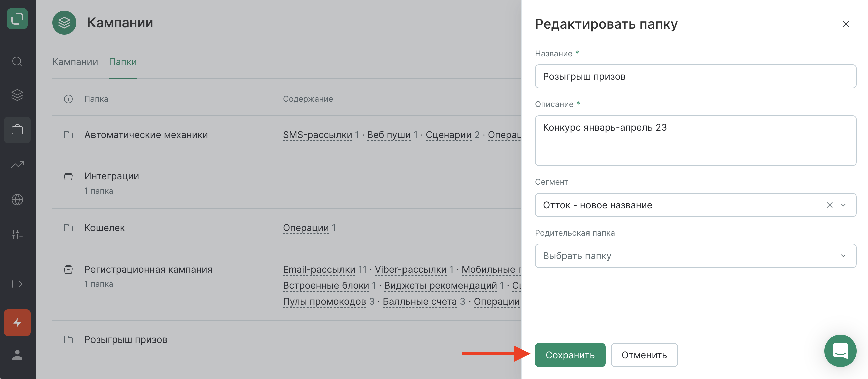Open Балльные счета link
868x379 pixels.
[420, 302]
